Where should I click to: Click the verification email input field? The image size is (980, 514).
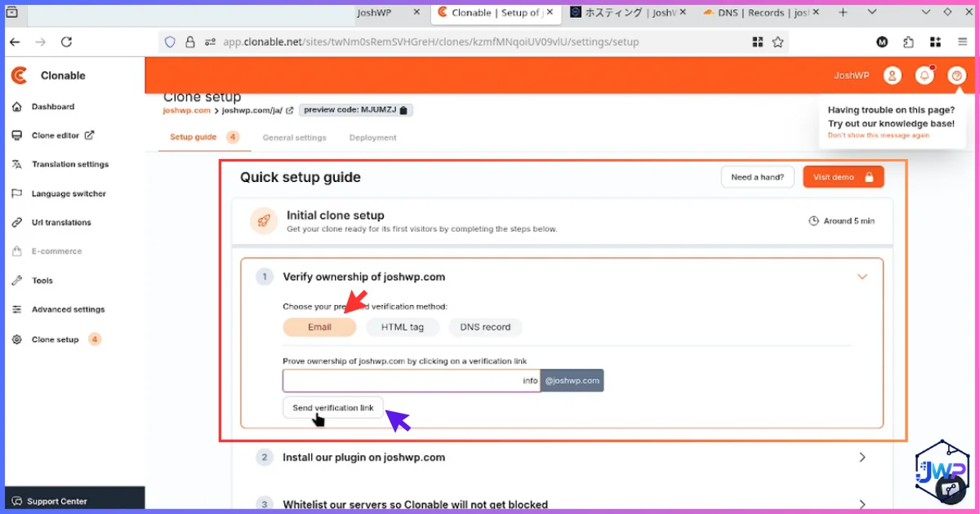[x=412, y=380]
